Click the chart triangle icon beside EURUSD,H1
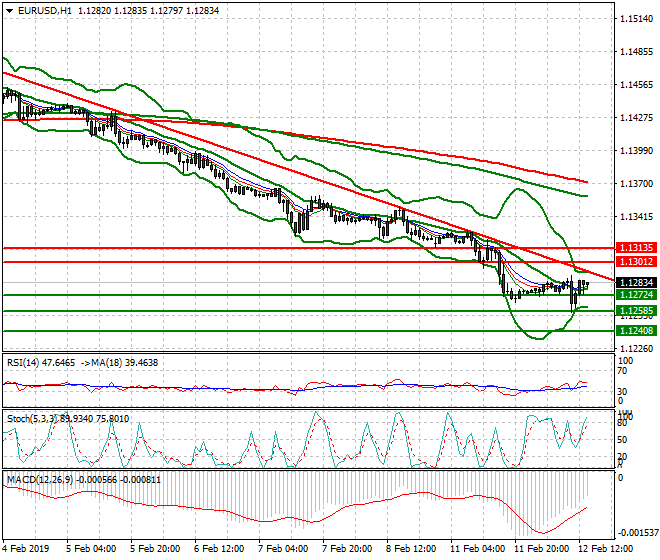Viewport: 660px width, 560px height. click(x=9, y=10)
